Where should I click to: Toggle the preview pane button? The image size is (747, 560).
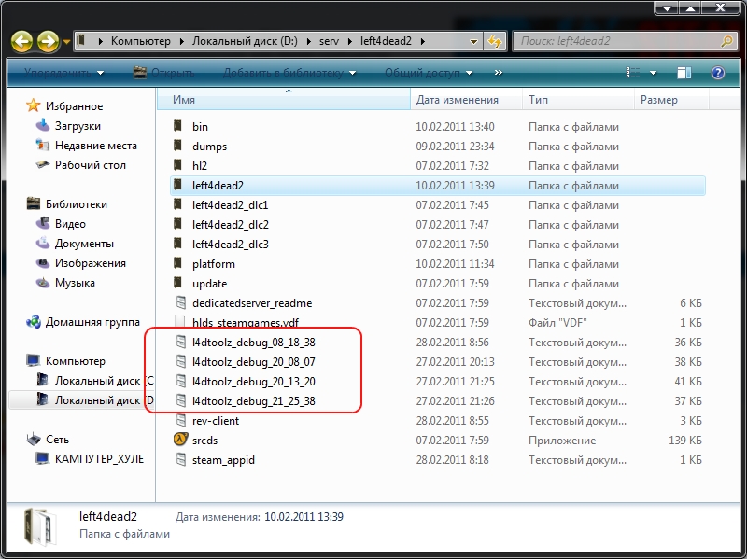click(684, 73)
